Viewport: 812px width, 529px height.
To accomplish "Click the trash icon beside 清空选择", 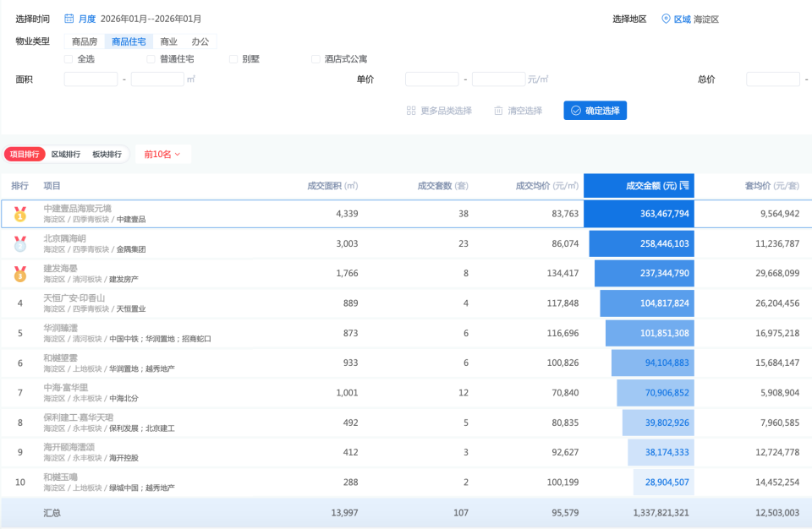I will 497,110.
